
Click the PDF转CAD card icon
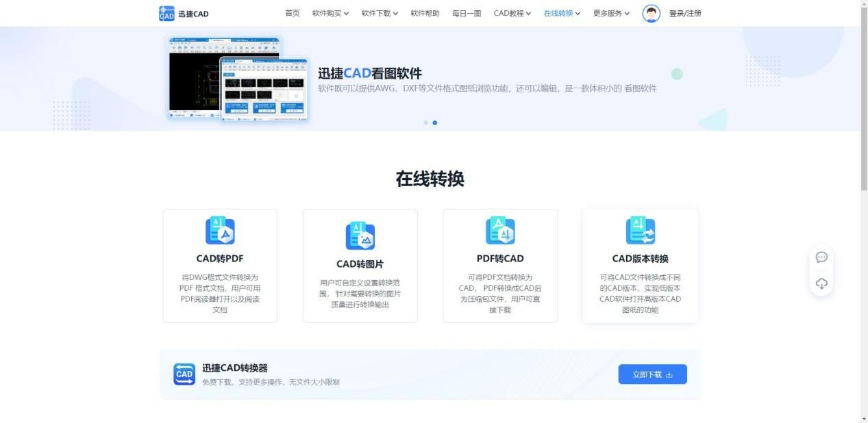500,231
